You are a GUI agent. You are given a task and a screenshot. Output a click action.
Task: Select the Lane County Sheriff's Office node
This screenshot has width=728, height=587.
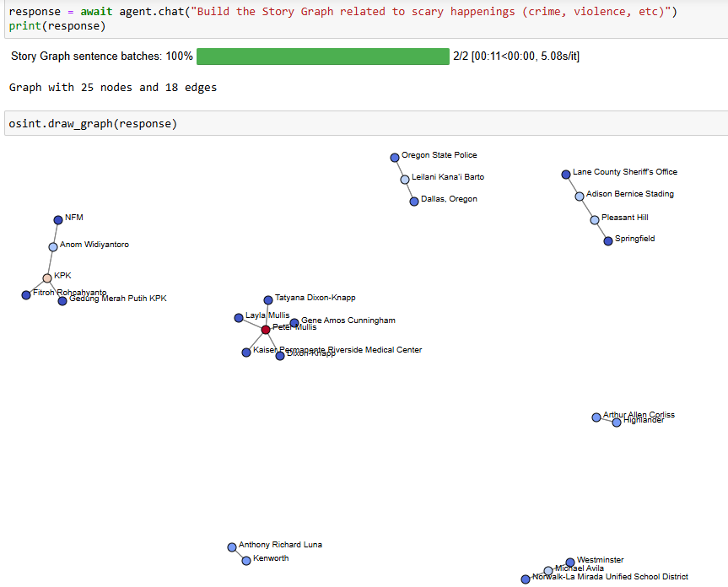(x=566, y=175)
